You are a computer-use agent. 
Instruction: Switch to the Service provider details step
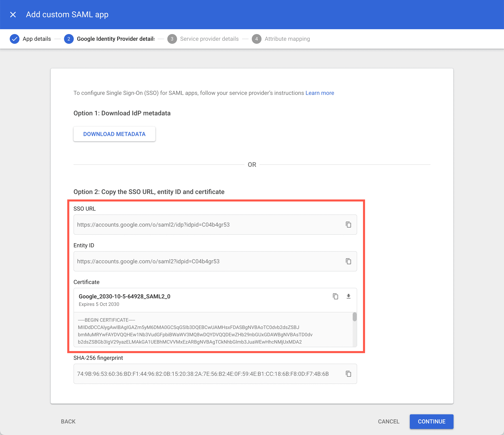[x=209, y=39]
